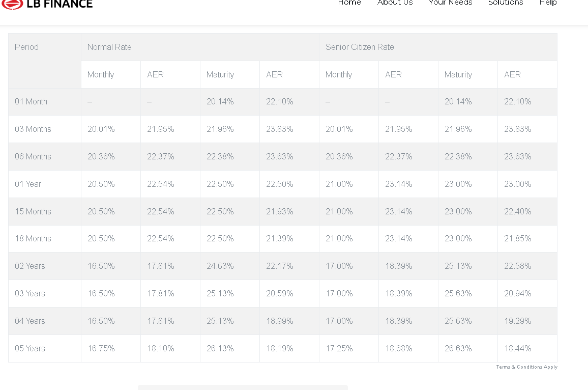Image resolution: width=588 pixels, height=390 pixels.
Task: Click the LB Finance logo icon
Action: tap(13, 4)
